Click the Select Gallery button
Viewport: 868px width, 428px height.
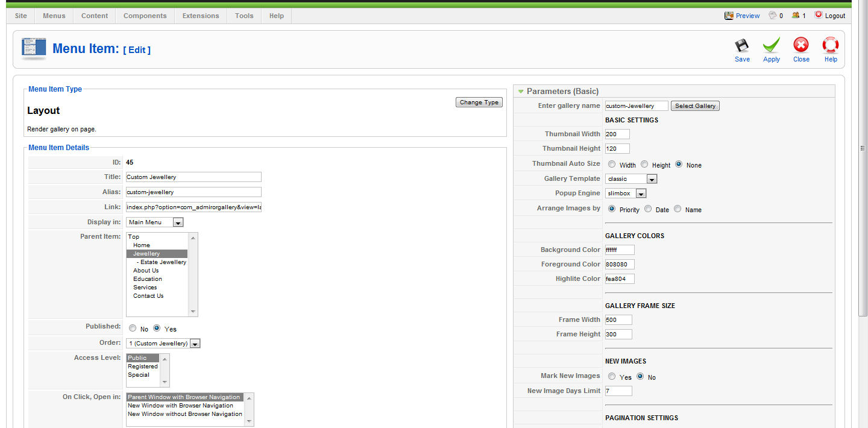coord(695,105)
